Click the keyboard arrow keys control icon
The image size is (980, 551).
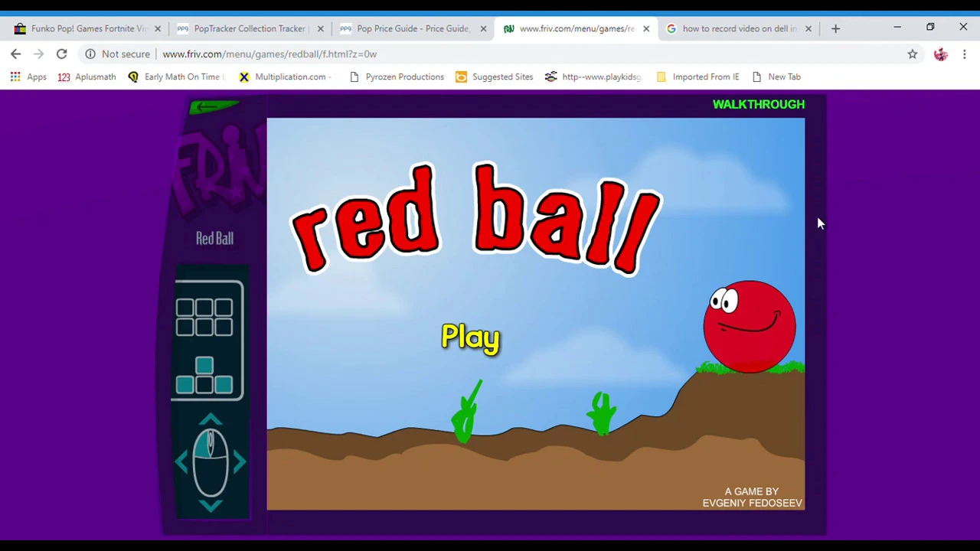pyautogui.click(x=204, y=376)
